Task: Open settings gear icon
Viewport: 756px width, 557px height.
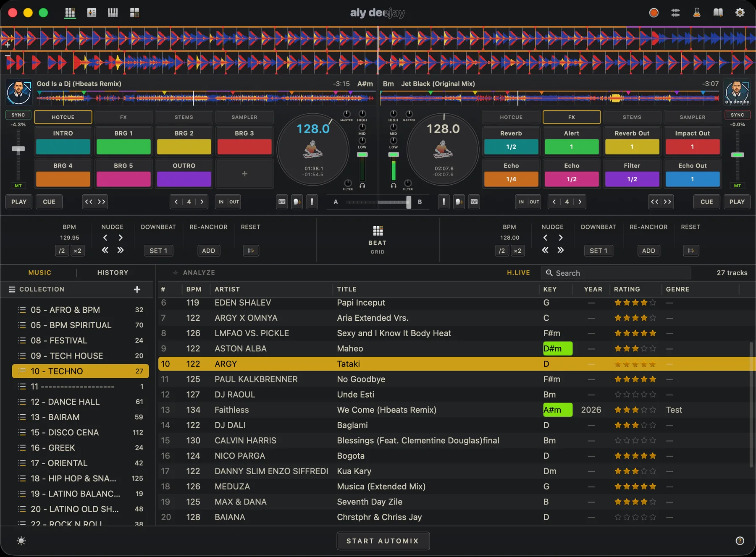Action: (740, 13)
